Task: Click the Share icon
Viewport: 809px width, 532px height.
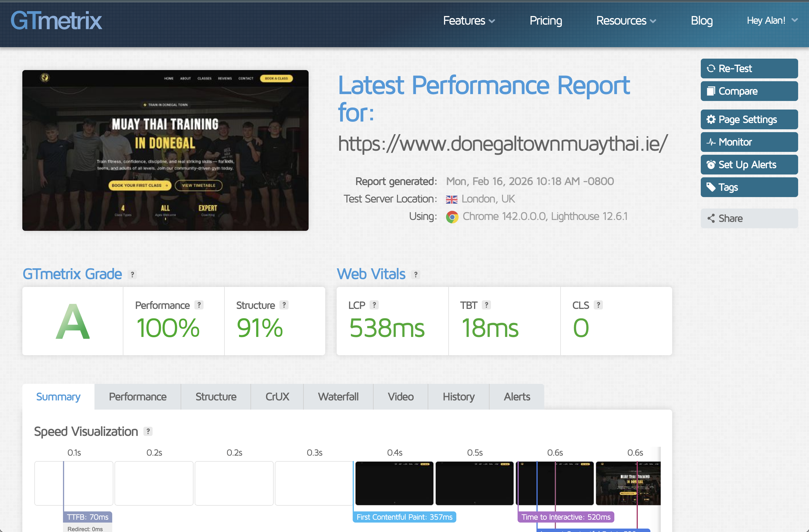Action: [711, 219]
